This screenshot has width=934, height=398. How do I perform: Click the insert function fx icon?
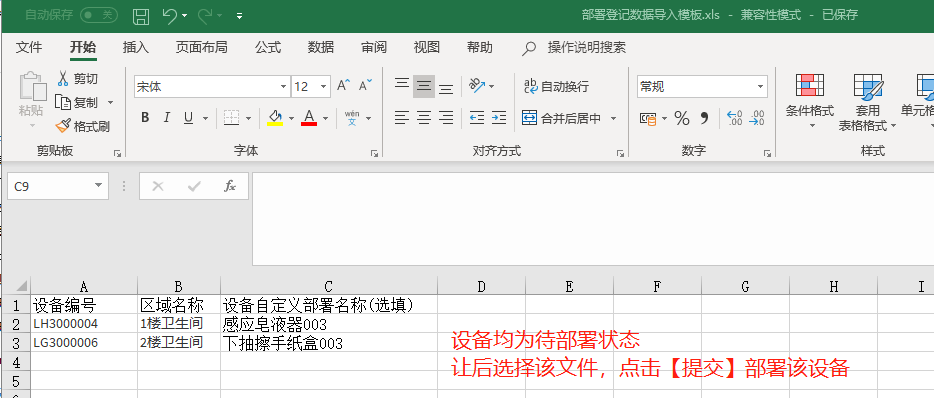(230, 186)
